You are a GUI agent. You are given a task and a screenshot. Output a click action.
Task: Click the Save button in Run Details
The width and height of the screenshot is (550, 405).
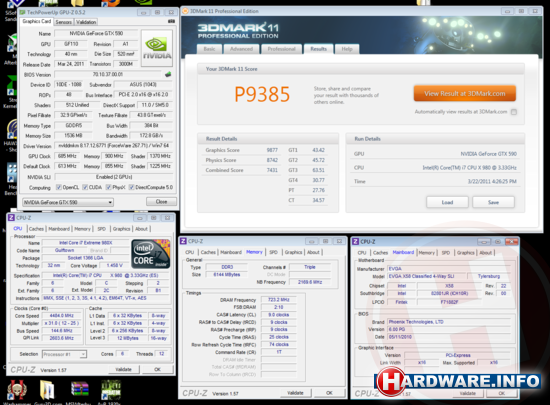click(493, 202)
